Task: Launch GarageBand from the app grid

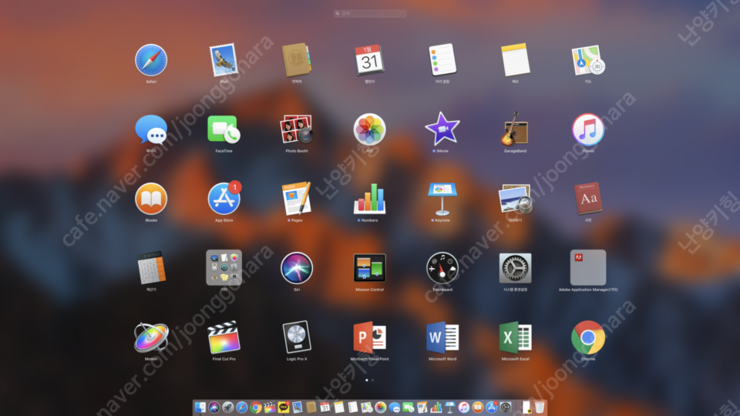Action: coord(515,129)
